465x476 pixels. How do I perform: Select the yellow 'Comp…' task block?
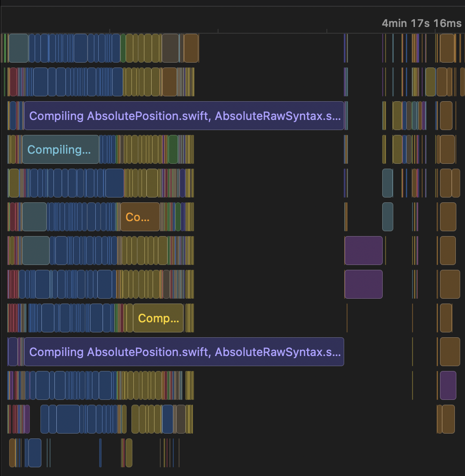(x=158, y=318)
